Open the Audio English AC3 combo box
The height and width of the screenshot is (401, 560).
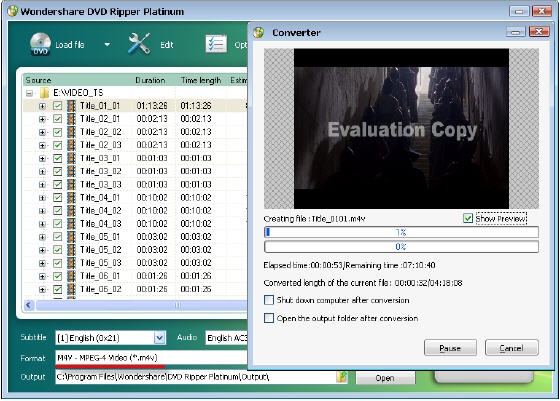[226, 338]
